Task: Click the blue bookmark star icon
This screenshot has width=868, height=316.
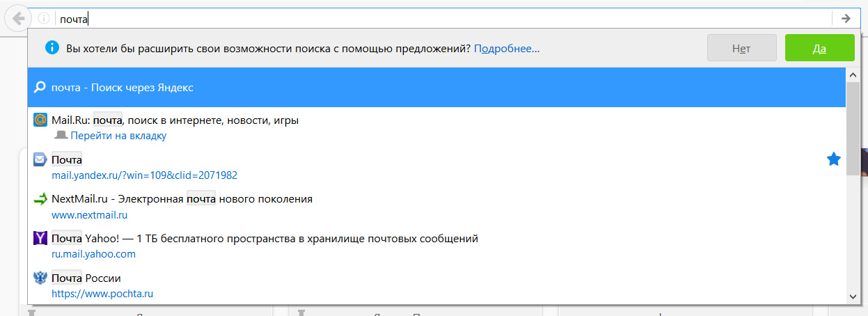Action: 833,159
